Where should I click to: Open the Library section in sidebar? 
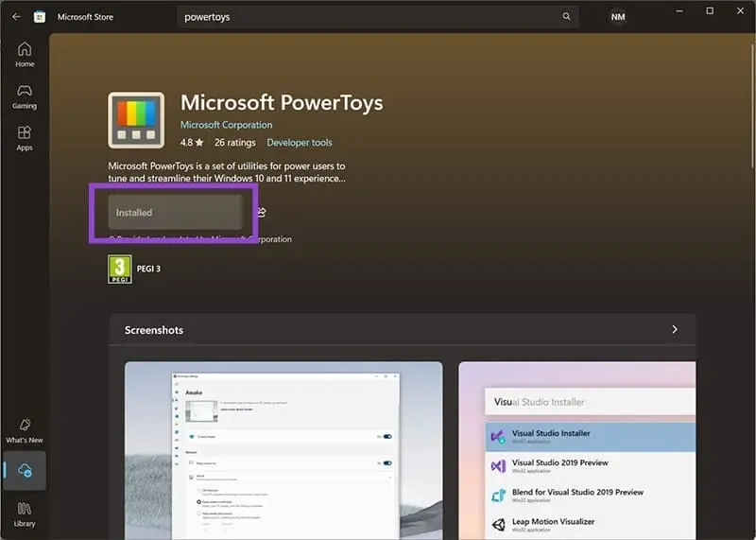(x=25, y=514)
